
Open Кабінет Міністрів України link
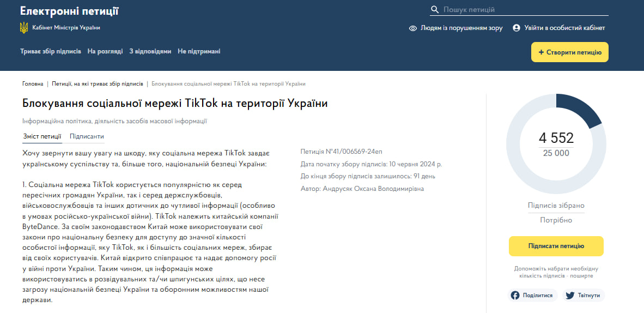tap(66, 28)
